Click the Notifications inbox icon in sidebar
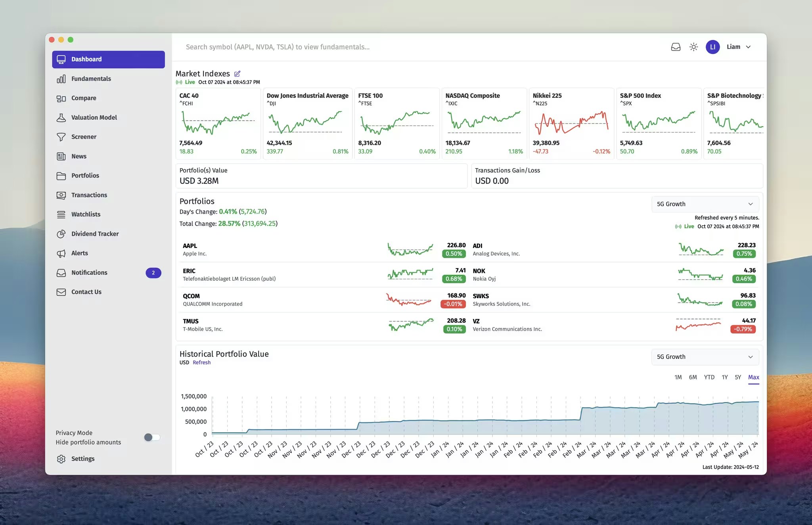 tap(61, 273)
